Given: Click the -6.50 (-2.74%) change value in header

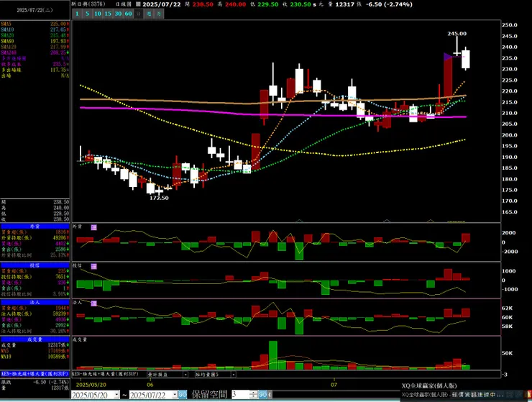Looking at the screenshot, I should tap(390, 4).
